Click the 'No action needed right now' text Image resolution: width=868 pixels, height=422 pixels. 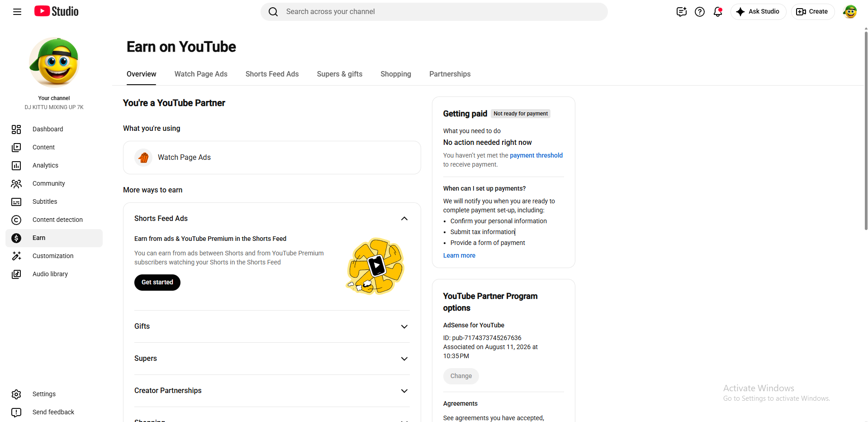tap(488, 143)
